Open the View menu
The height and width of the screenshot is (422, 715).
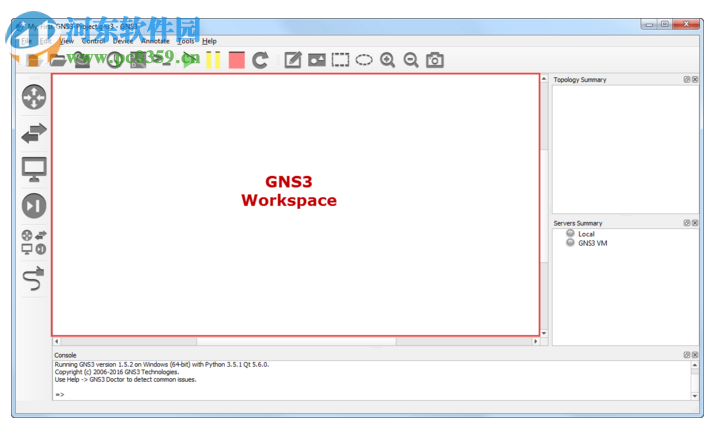[67, 41]
